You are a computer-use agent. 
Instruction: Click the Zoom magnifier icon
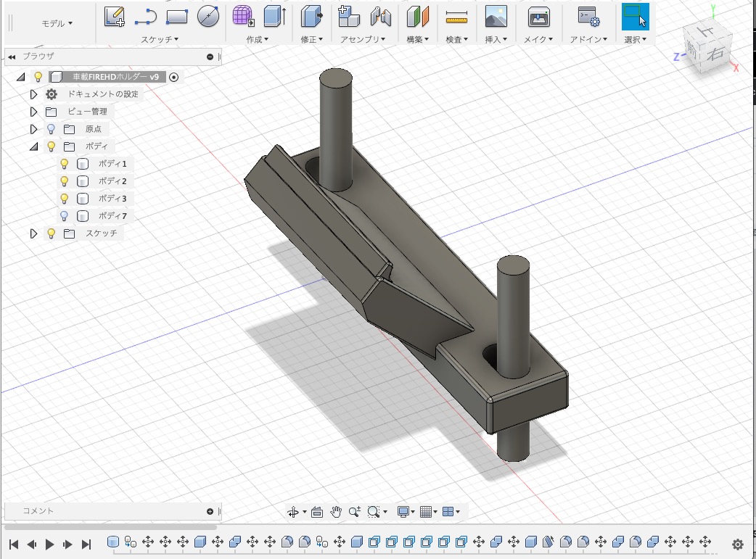(354, 512)
